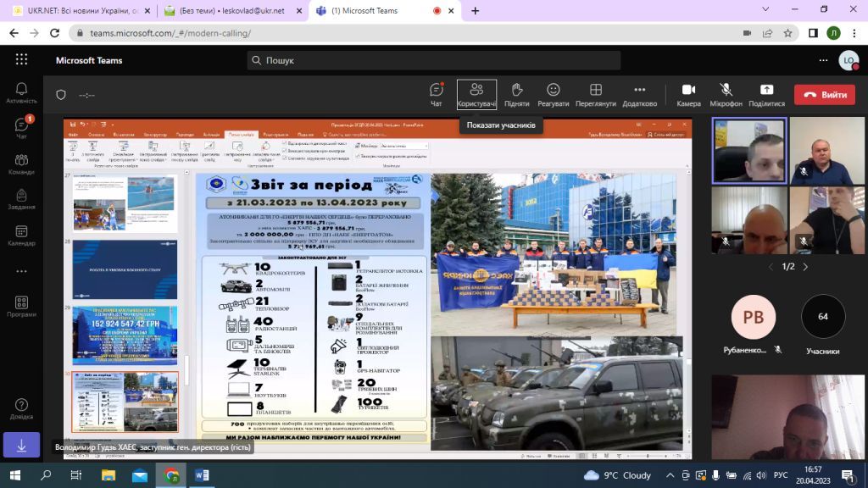Open the Teams meeting Chat panel
Screen dimensions: 868x488
point(437,95)
